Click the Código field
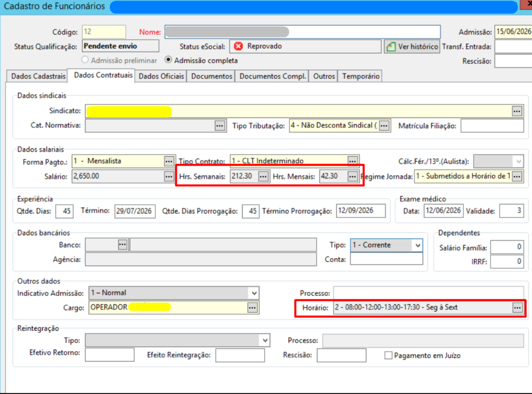The height and width of the screenshot is (394, 532). [104, 32]
